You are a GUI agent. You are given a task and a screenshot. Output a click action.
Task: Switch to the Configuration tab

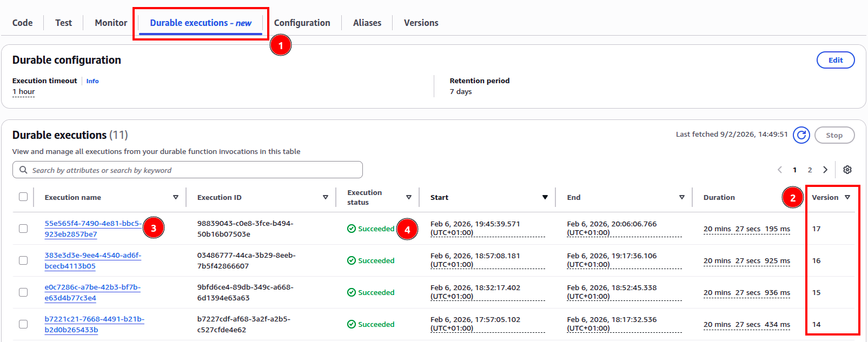(302, 23)
